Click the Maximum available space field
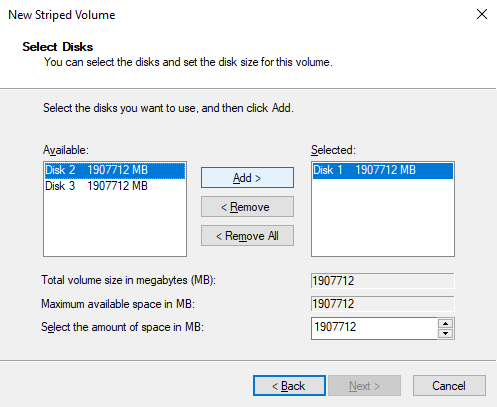The width and height of the screenshot is (497, 407). [383, 304]
